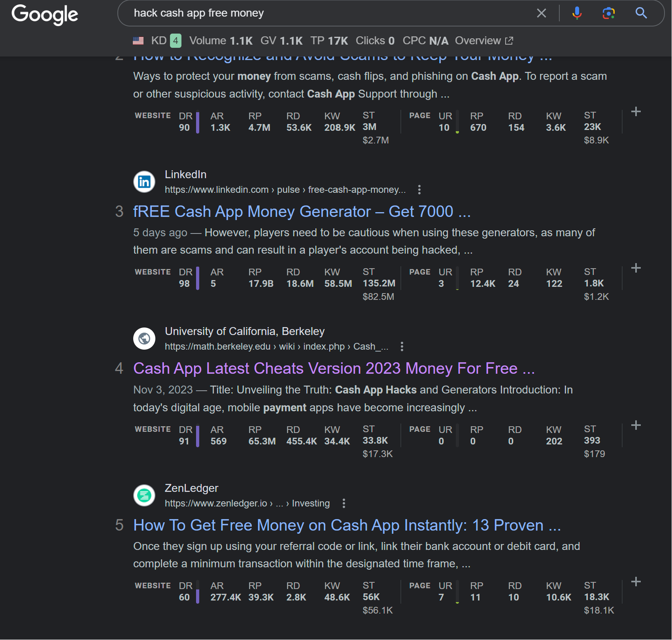Click the linkedin.com pulse URL breadcrumb

click(285, 190)
